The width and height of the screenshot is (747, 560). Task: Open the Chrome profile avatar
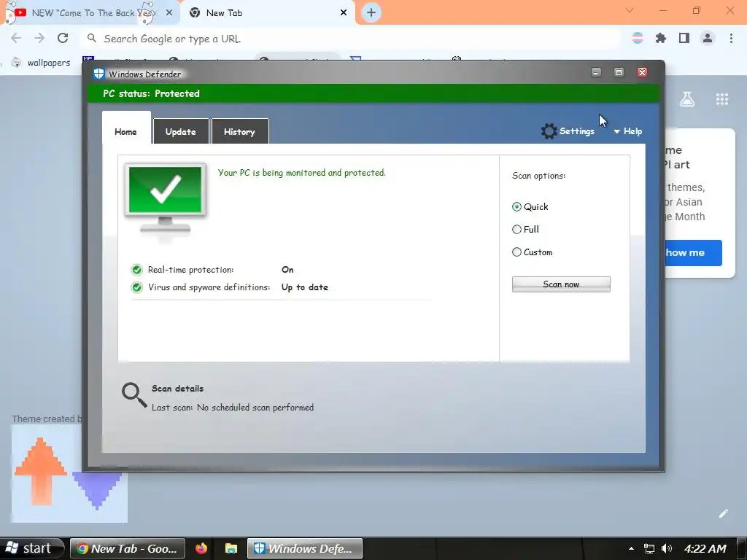point(708,38)
